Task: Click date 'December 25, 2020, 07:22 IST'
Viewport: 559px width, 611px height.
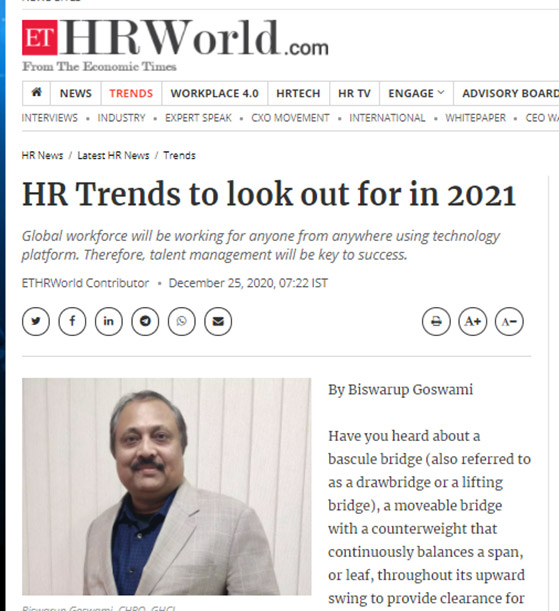Action: (248, 283)
